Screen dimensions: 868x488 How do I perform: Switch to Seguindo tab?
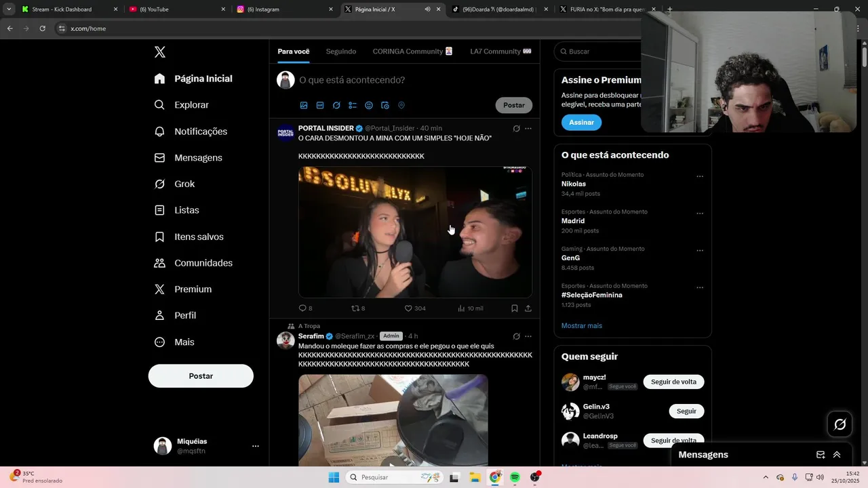341,52
